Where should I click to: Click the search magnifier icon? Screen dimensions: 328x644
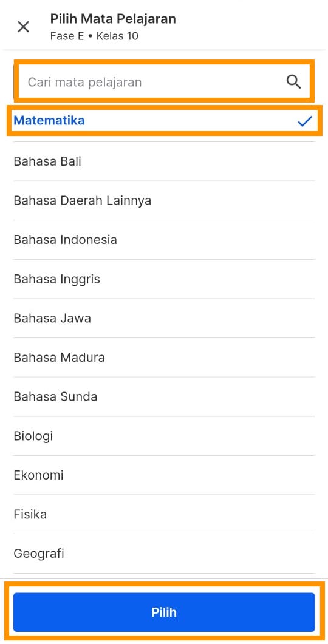(x=293, y=82)
